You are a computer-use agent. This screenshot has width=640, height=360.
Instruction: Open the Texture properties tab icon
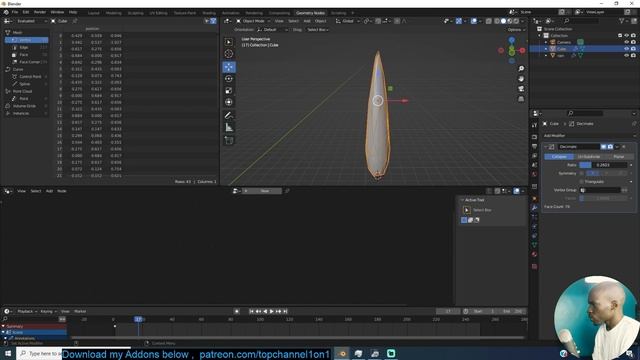coord(535,267)
